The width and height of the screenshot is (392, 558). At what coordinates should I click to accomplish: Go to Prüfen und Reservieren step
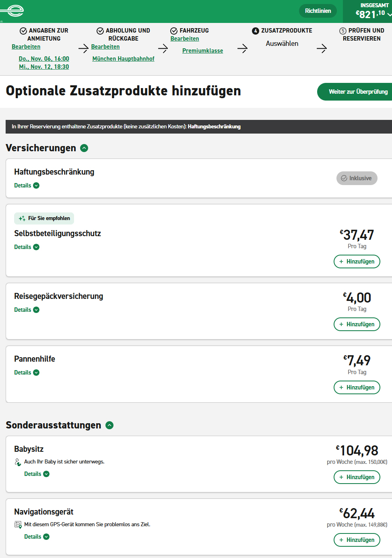click(361, 35)
